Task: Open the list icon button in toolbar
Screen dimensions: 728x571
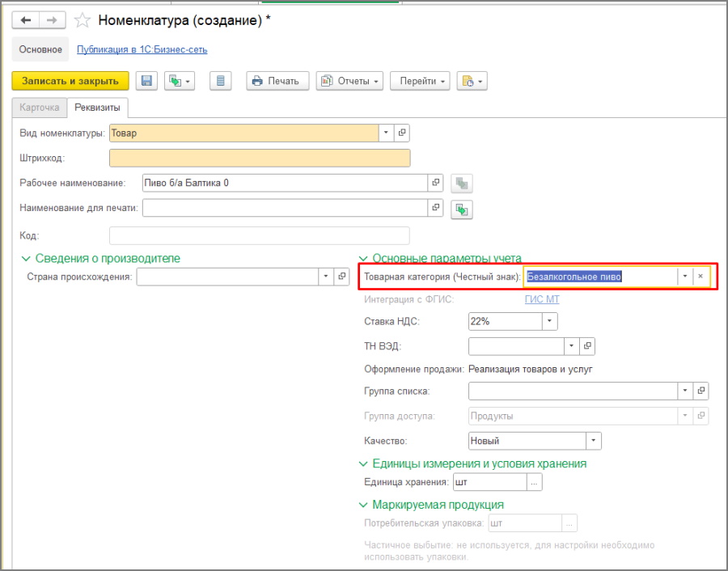Action: pos(221,81)
